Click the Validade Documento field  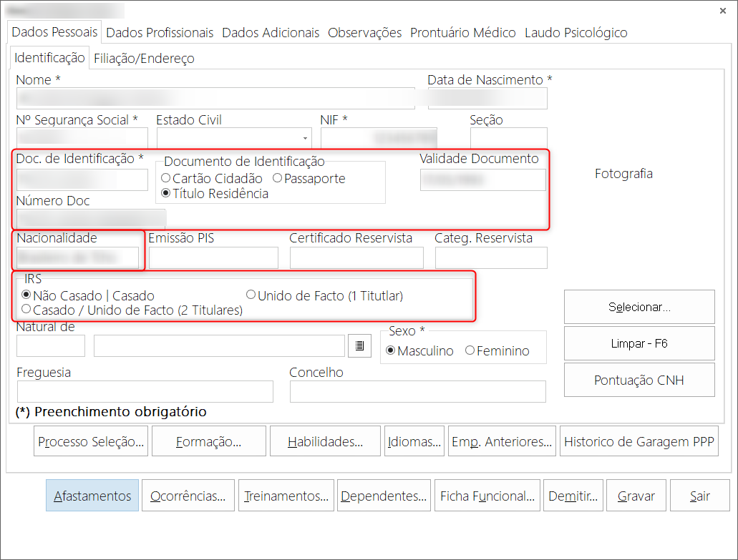click(x=483, y=180)
